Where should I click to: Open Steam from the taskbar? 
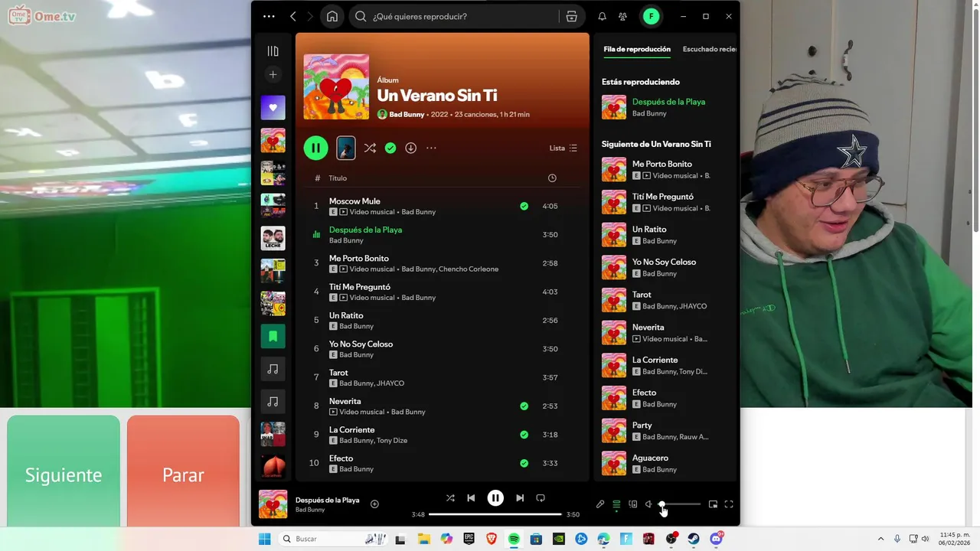point(694,539)
